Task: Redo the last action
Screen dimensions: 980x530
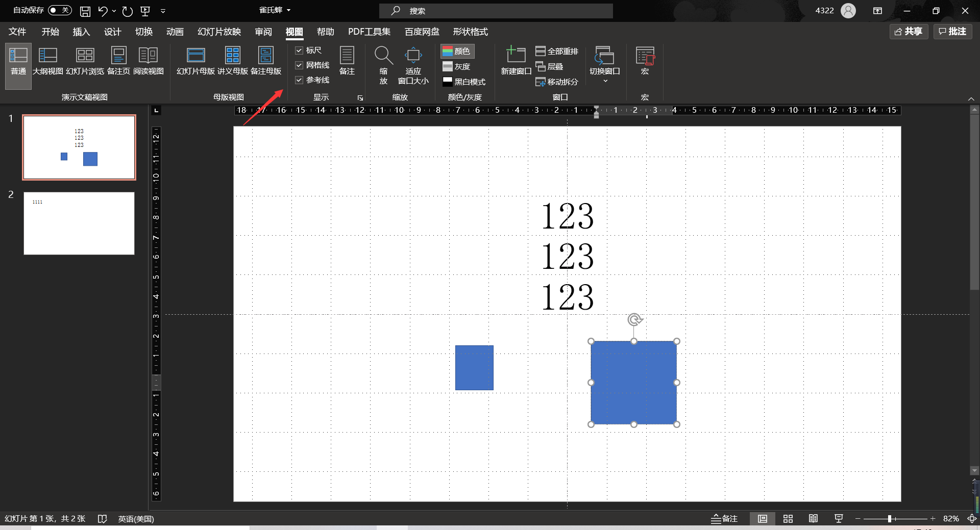Action: (x=128, y=11)
